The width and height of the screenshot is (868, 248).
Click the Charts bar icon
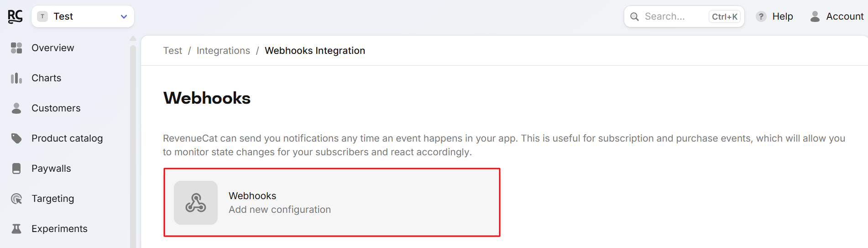tap(16, 78)
